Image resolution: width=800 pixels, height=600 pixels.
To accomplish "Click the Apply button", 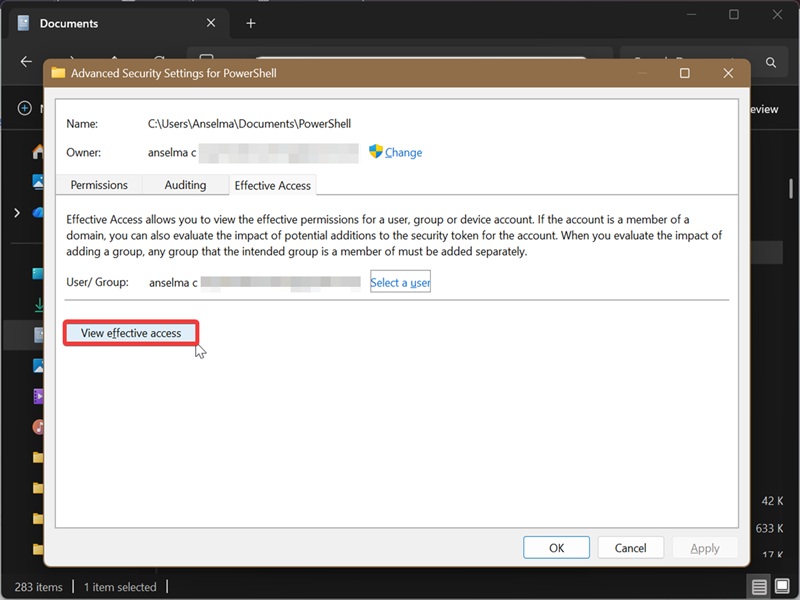I will (x=705, y=548).
